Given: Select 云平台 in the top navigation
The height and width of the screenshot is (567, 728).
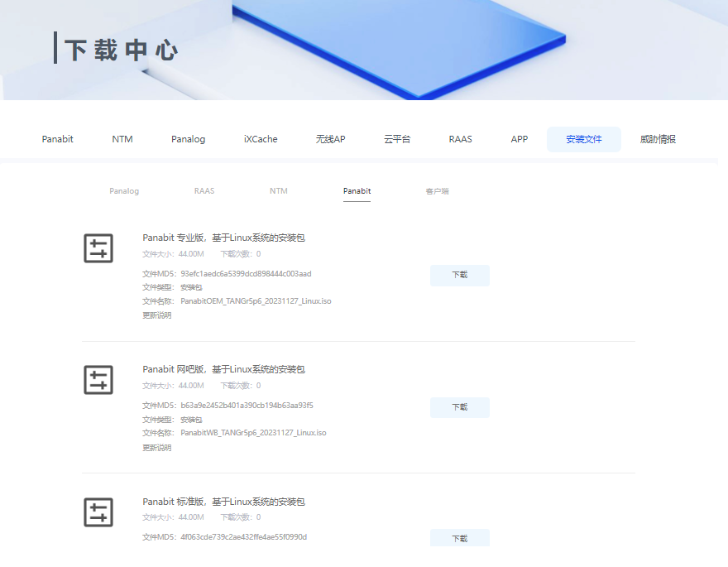Looking at the screenshot, I should coord(397,139).
